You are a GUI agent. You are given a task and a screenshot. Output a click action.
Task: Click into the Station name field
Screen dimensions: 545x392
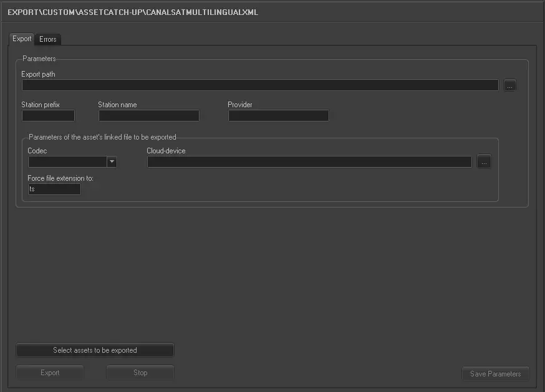coord(148,115)
